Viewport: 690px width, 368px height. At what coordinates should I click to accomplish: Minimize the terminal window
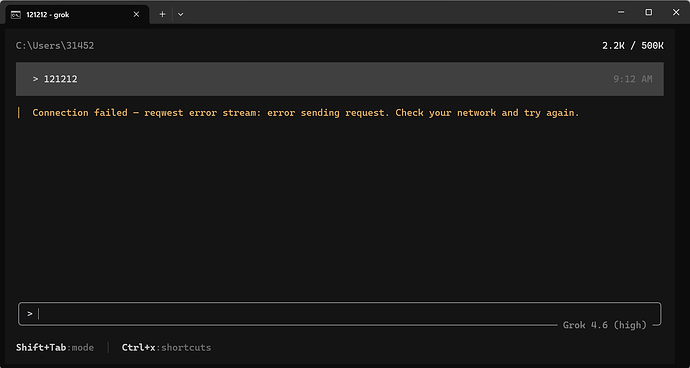pos(621,12)
